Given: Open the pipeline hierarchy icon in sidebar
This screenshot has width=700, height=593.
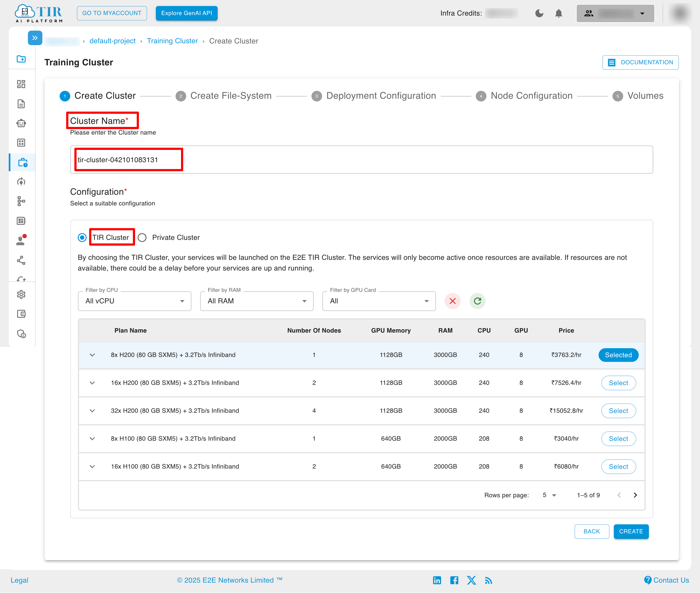Looking at the screenshot, I should [x=21, y=201].
